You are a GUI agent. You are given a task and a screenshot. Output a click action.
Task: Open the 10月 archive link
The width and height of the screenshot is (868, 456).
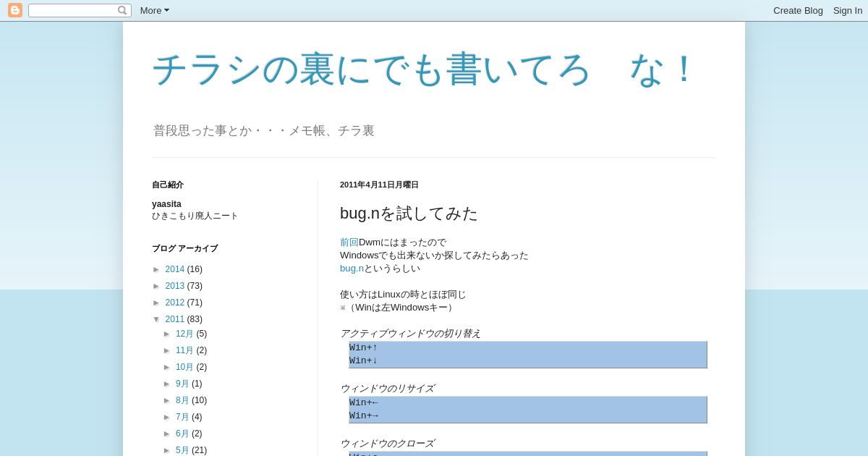point(184,367)
